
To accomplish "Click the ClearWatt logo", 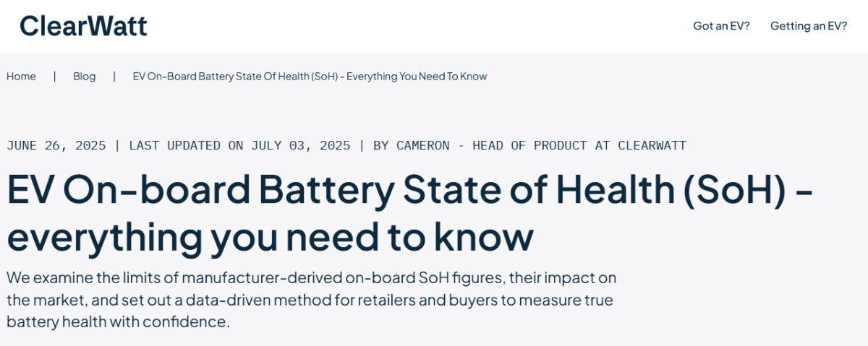I will tap(83, 26).
